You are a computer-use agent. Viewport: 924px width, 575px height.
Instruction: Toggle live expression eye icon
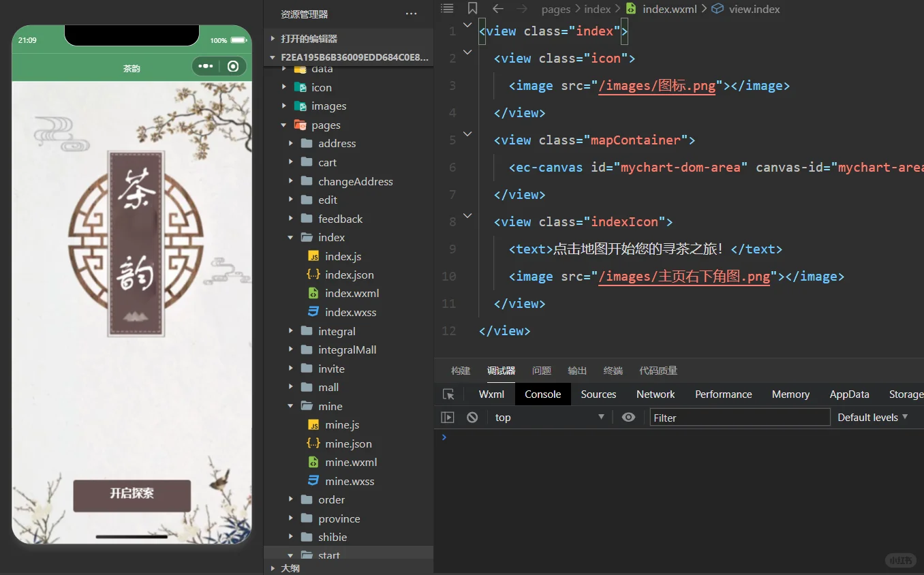(x=628, y=418)
